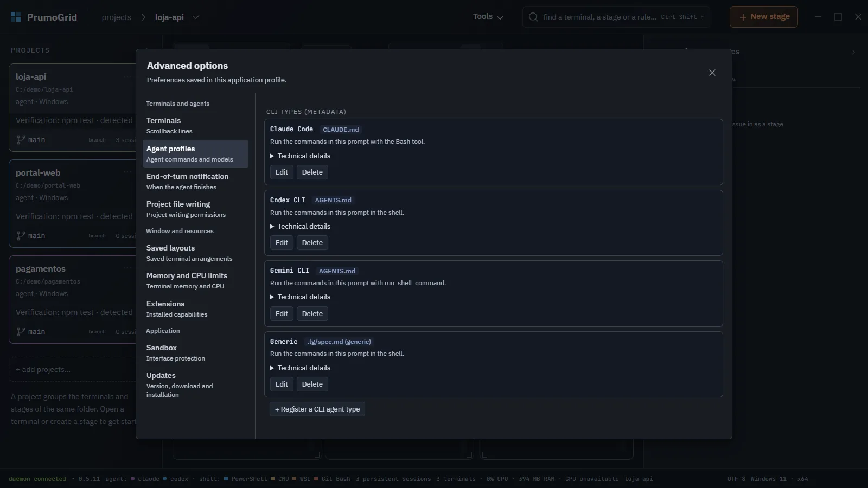Click Register a CLI agent type

tap(317, 409)
